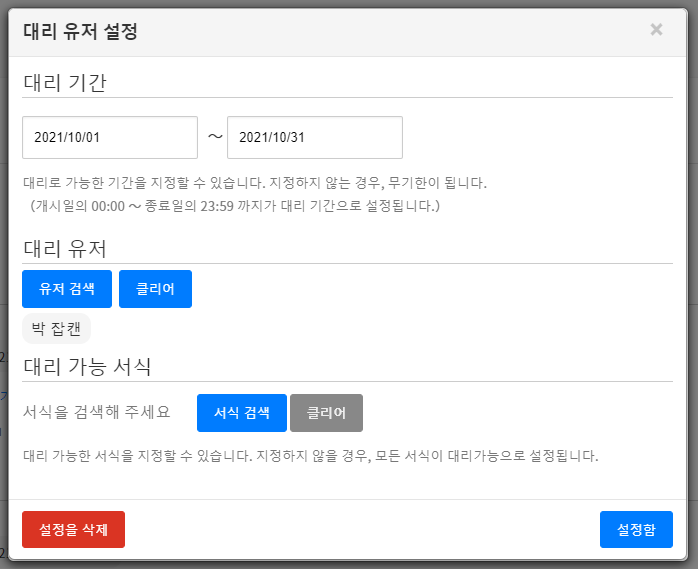Screen dimensions: 698x569
Task: Click the red 설정을 삭제 button
Action: (73, 529)
